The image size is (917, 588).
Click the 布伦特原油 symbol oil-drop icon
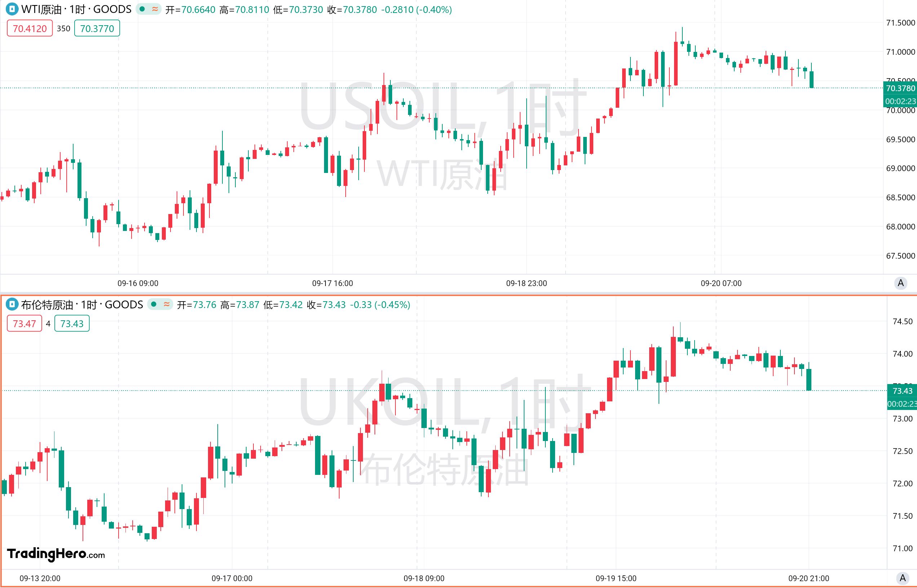(x=12, y=304)
